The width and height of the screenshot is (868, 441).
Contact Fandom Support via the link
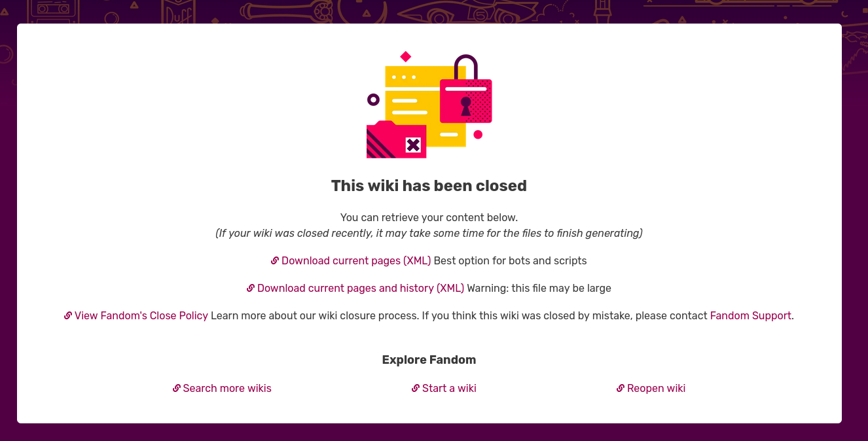tap(750, 315)
